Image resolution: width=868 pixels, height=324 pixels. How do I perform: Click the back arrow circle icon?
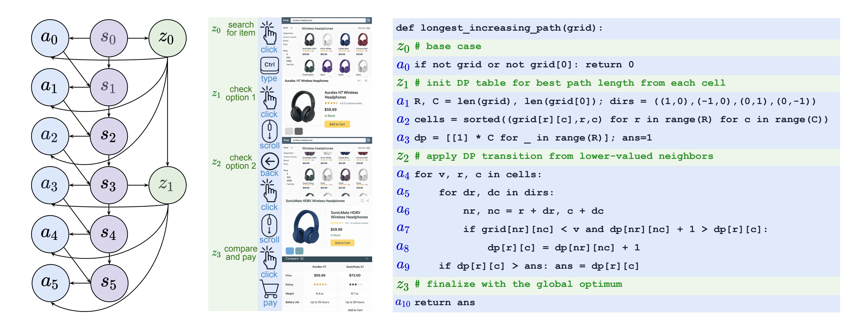click(269, 162)
